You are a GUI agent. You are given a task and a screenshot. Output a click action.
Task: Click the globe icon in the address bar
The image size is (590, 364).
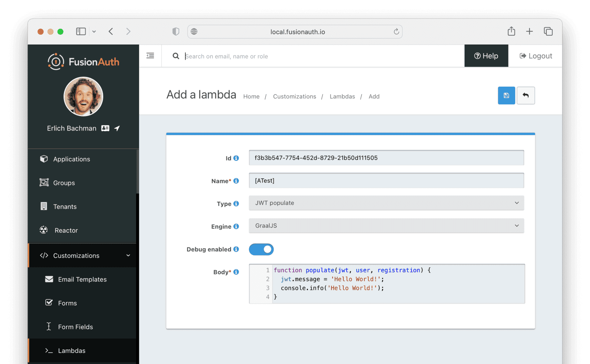(194, 32)
